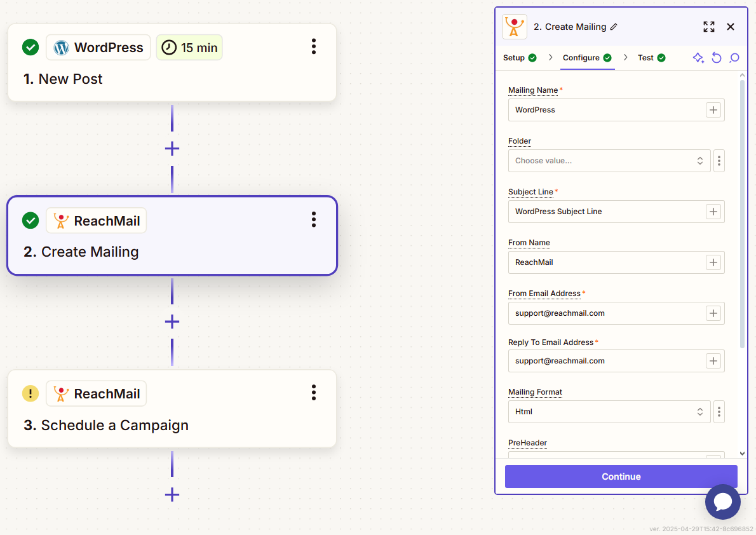Click the undo/refresh arrow icon in panel
756x535 pixels.
[x=717, y=58]
